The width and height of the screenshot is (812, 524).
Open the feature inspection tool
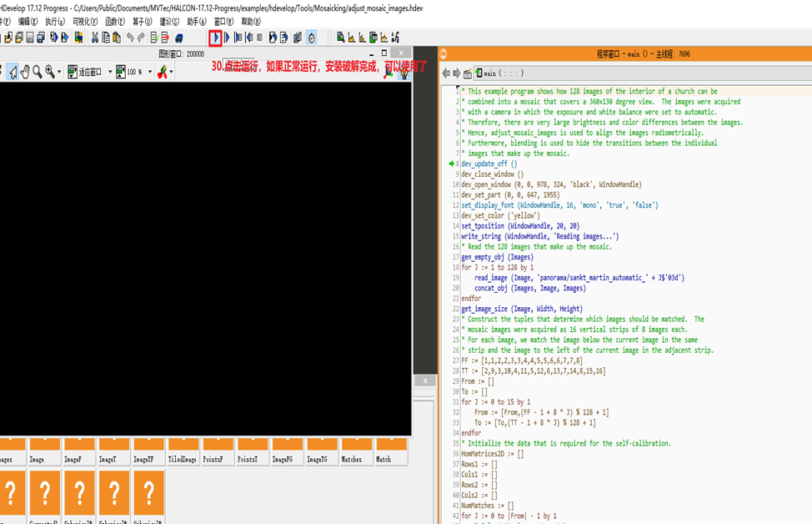373,38
